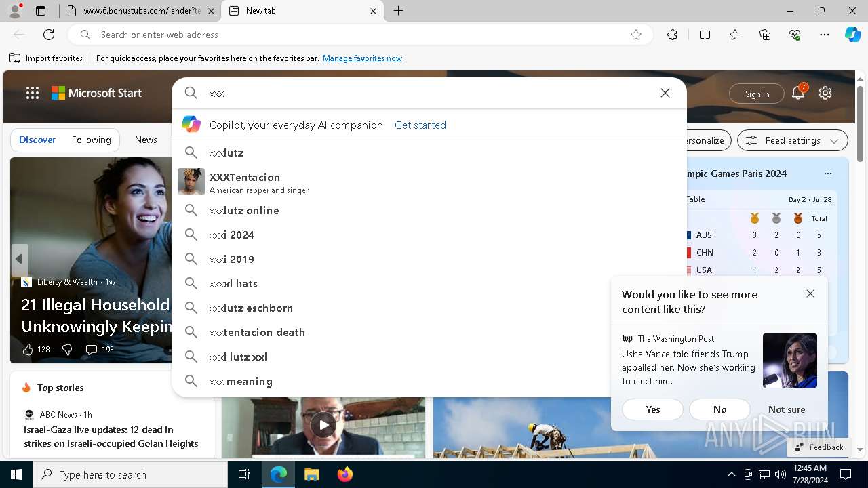Toggle split screen view

(705, 35)
